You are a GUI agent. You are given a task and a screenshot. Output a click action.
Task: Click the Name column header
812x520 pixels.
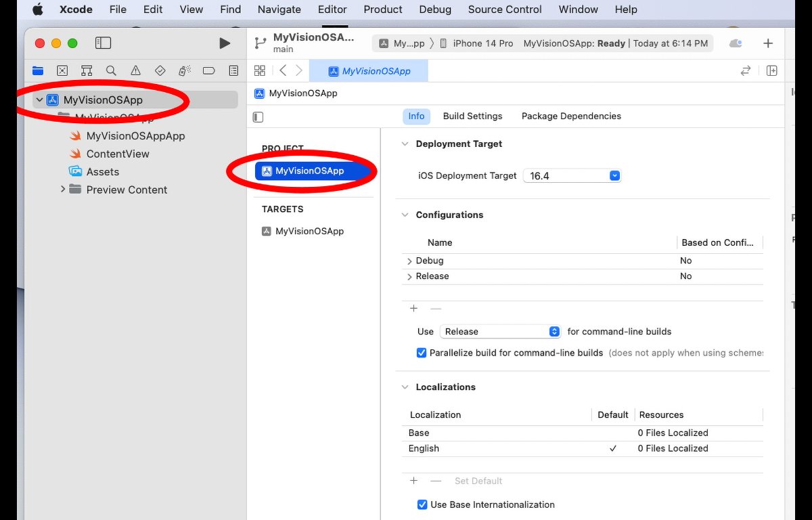coord(440,242)
